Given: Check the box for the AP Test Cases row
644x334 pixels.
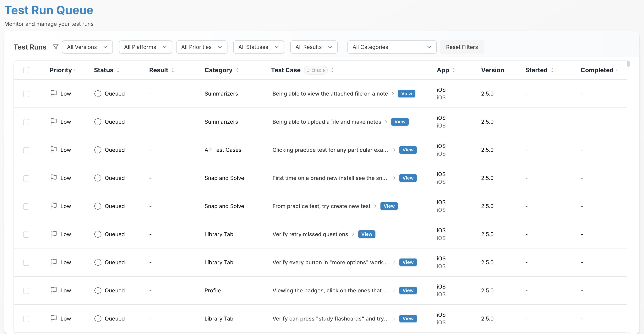Looking at the screenshot, I should (26, 150).
